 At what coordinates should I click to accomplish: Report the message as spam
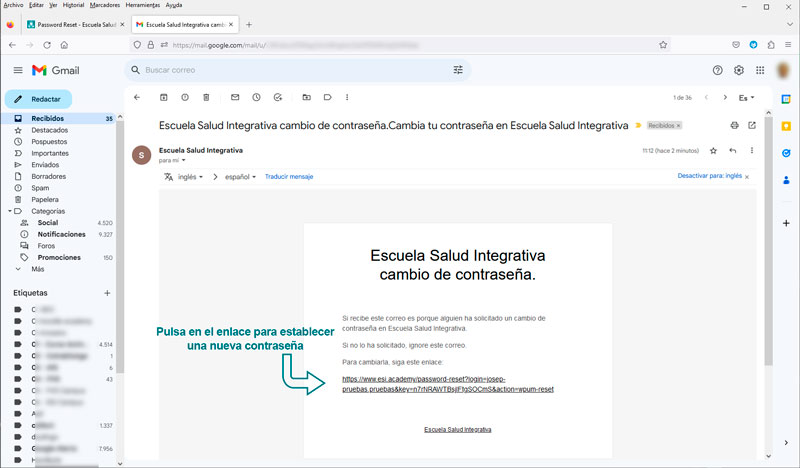coord(185,97)
